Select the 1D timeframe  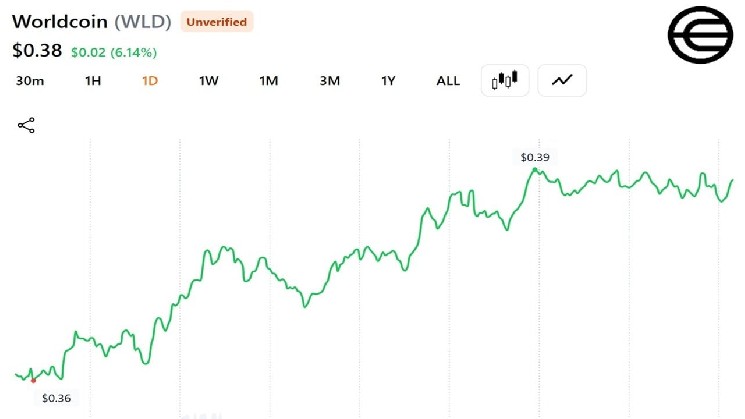coord(150,81)
